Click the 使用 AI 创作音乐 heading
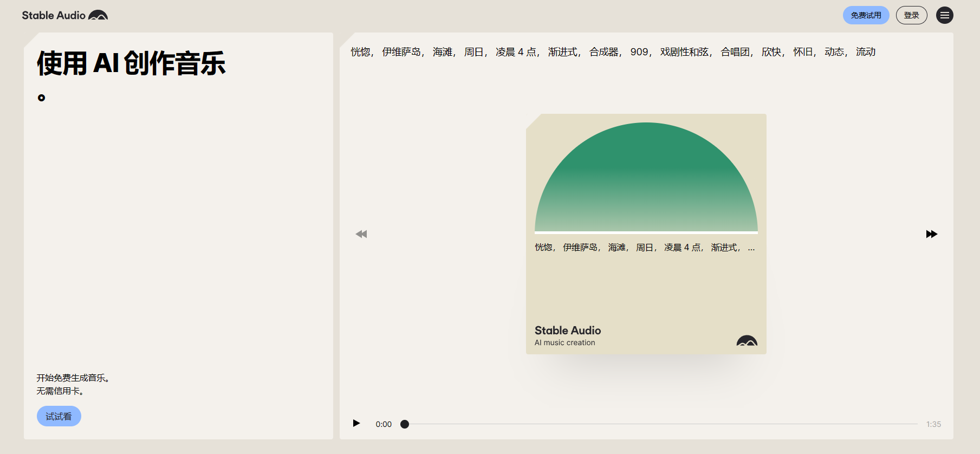 131,63
